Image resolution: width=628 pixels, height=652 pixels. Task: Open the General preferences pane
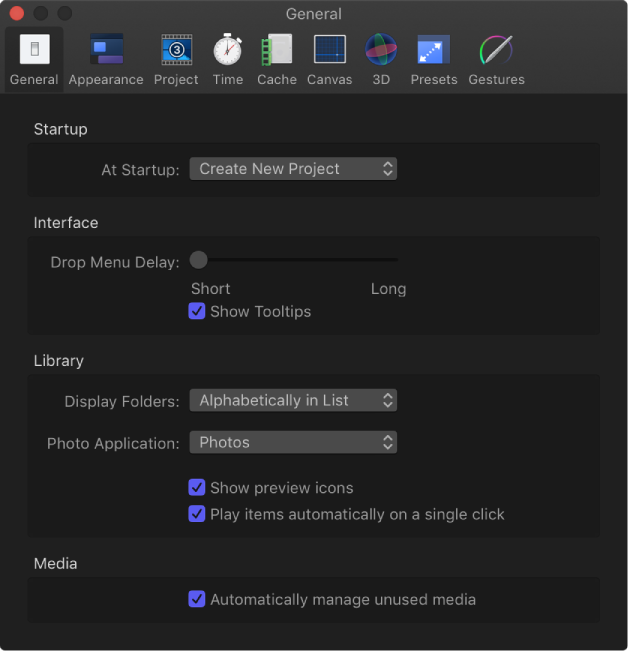click(x=34, y=59)
